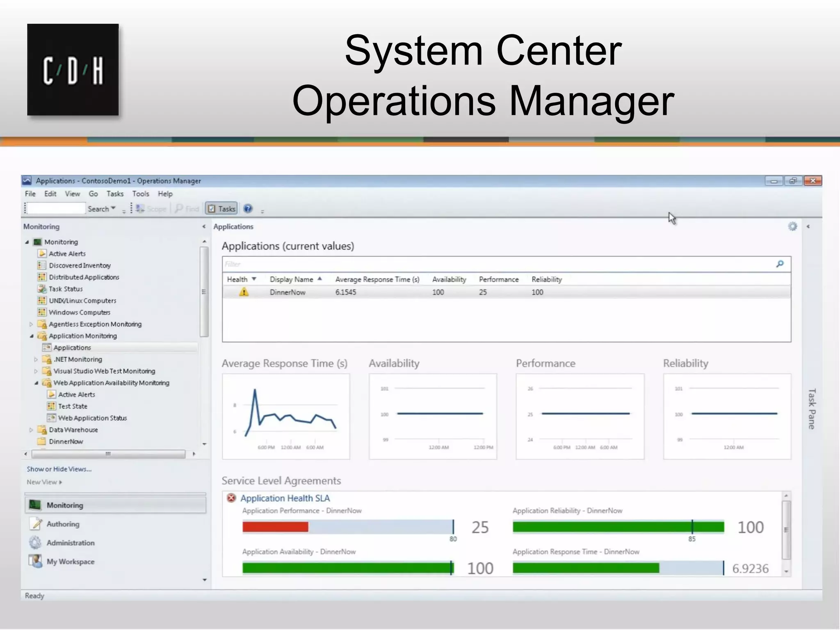Click the Operations Manager title bar app icon
This screenshot has width=840, height=630.
(27, 180)
